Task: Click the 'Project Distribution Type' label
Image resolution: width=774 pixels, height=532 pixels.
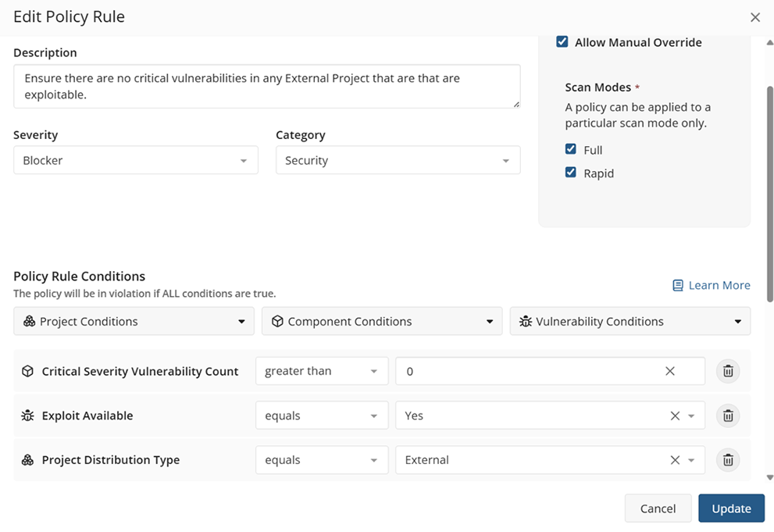Action: point(111,460)
